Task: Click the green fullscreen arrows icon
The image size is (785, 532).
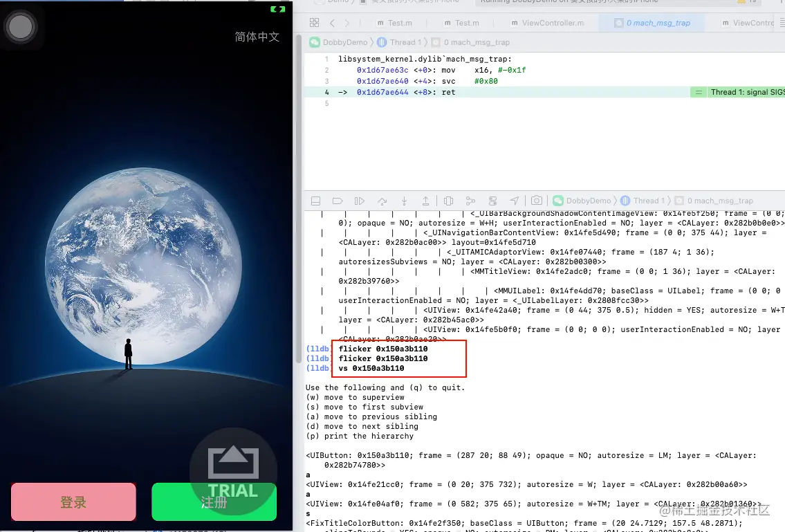Action: tap(278, 9)
